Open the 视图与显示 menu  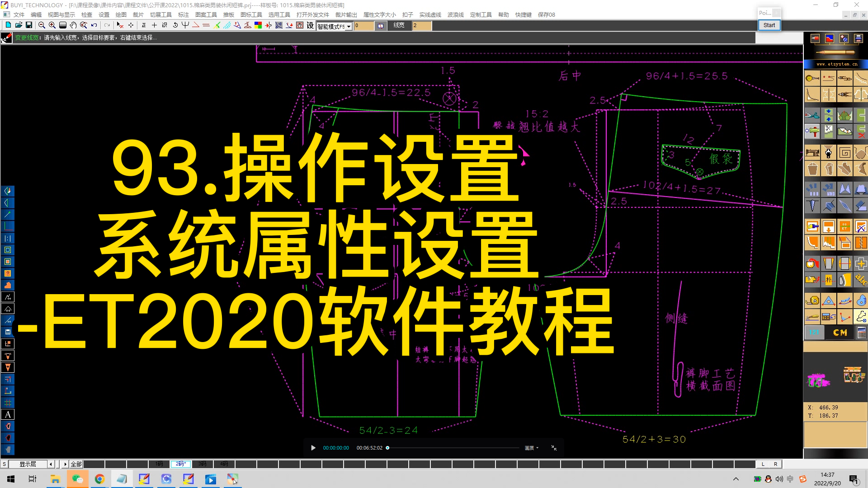pyautogui.click(x=61, y=14)
